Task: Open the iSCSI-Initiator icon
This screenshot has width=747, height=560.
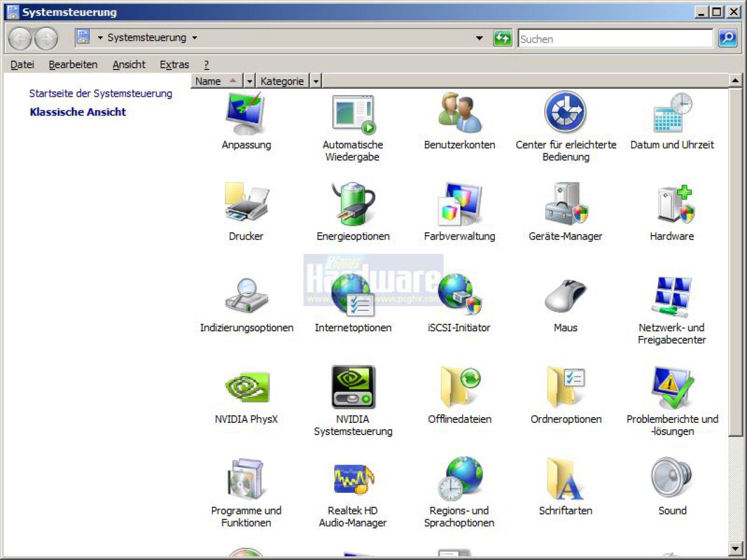Action: 460,294
